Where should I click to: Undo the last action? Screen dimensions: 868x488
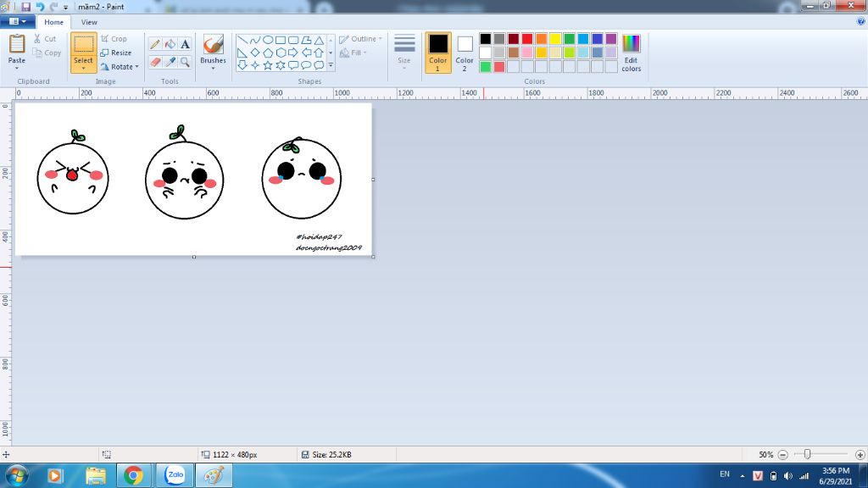tap(40, 7)
